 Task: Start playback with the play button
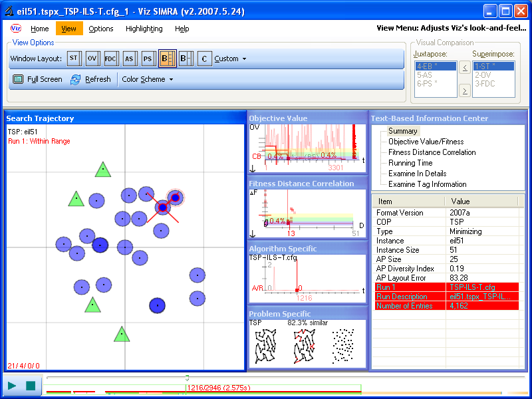tap(12, 385)
